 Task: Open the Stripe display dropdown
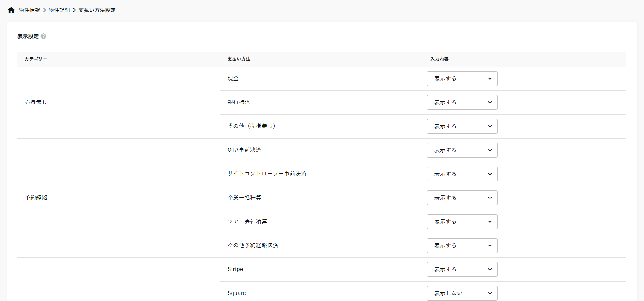[x=462, y=270]
